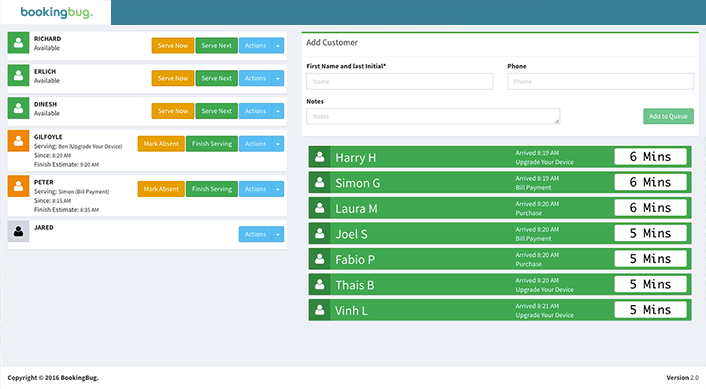The image size is (706, 389).
Task: Focus the Name input field
Action: (399, 81)
